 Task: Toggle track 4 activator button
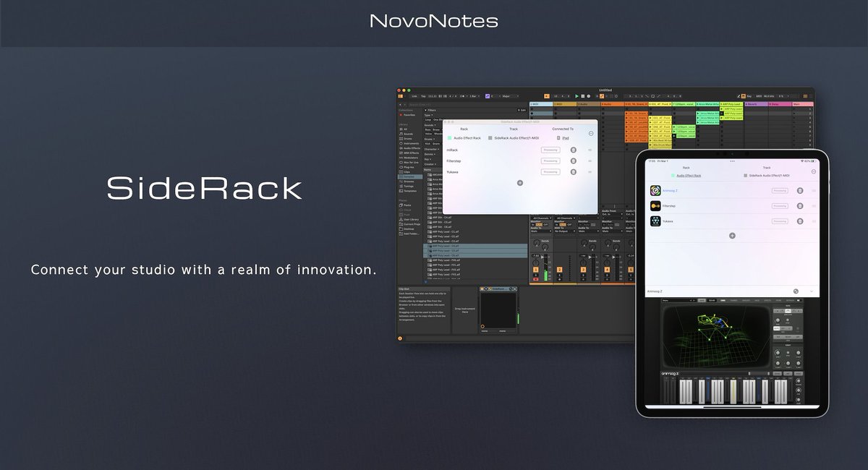[x=607, y=270]
